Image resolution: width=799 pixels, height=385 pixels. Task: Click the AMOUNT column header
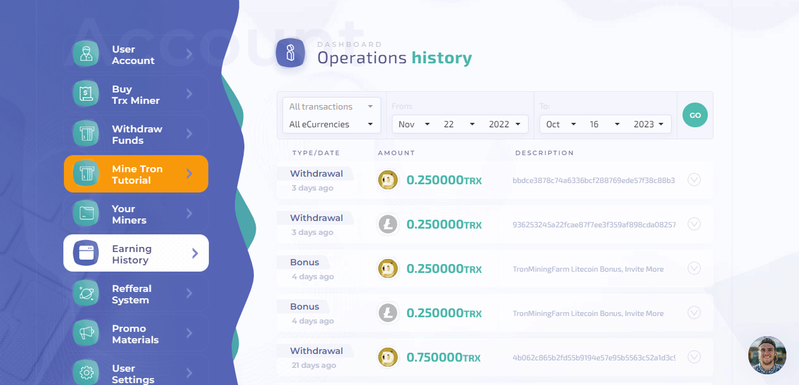pyautogui.click(x=396, y=153)
